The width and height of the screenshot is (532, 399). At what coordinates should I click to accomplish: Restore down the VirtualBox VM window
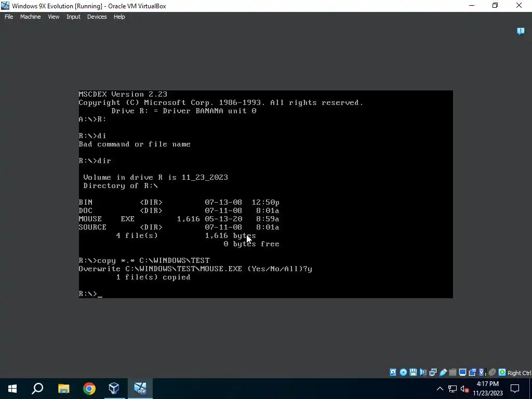pos(495,6)
